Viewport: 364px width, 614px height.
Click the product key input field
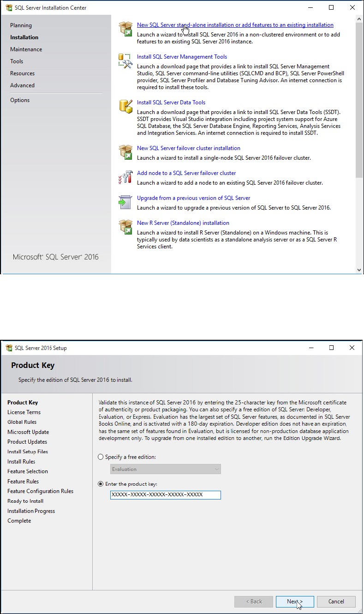point(166,495)
